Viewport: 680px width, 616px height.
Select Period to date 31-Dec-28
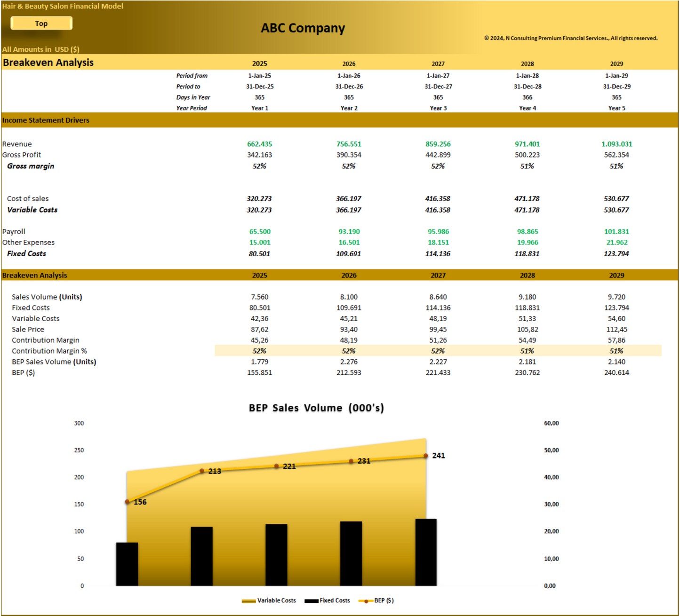point(528,87)
